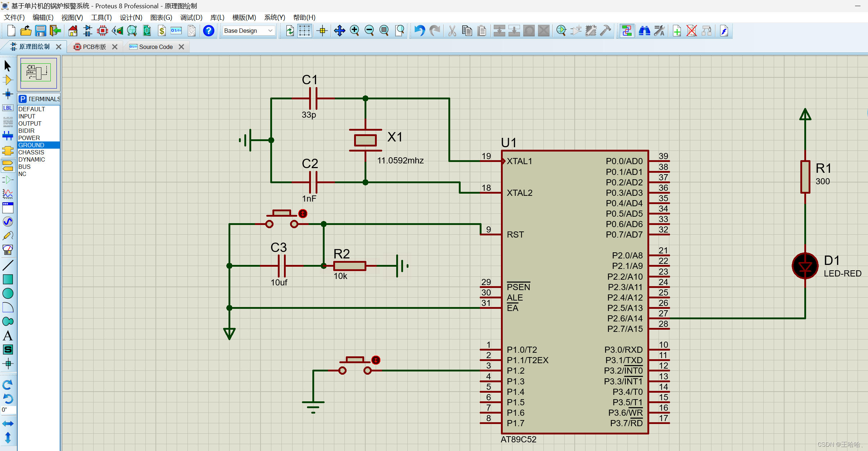Select the text A tool
Viewport: 868px width, 451px height.
coord(8,336)
